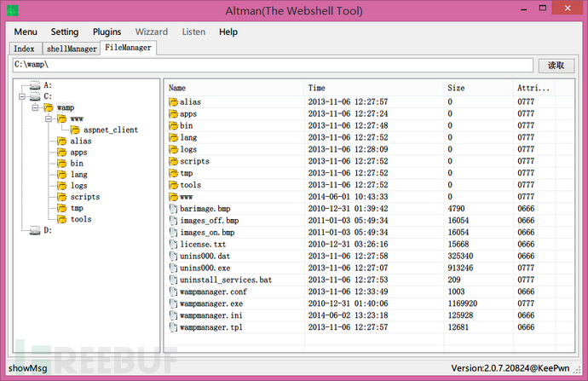Viewport: 588px width, 381px height.
Task: Click the window resize grip in status bar
Action: click(578, 369)
